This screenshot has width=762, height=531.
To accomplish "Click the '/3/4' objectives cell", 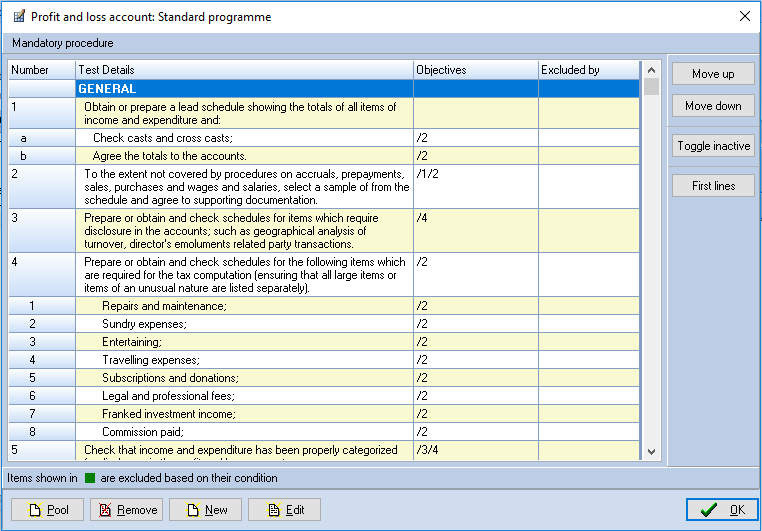I will click(476, 450).
